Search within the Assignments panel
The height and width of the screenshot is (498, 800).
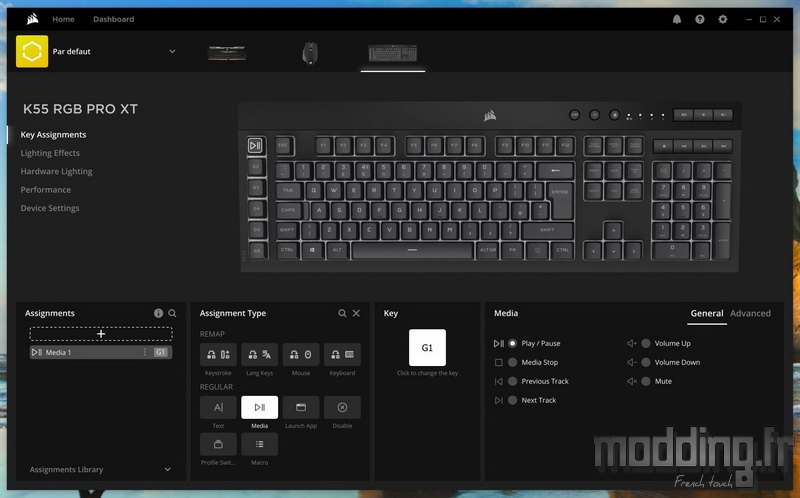coord(172,313)
